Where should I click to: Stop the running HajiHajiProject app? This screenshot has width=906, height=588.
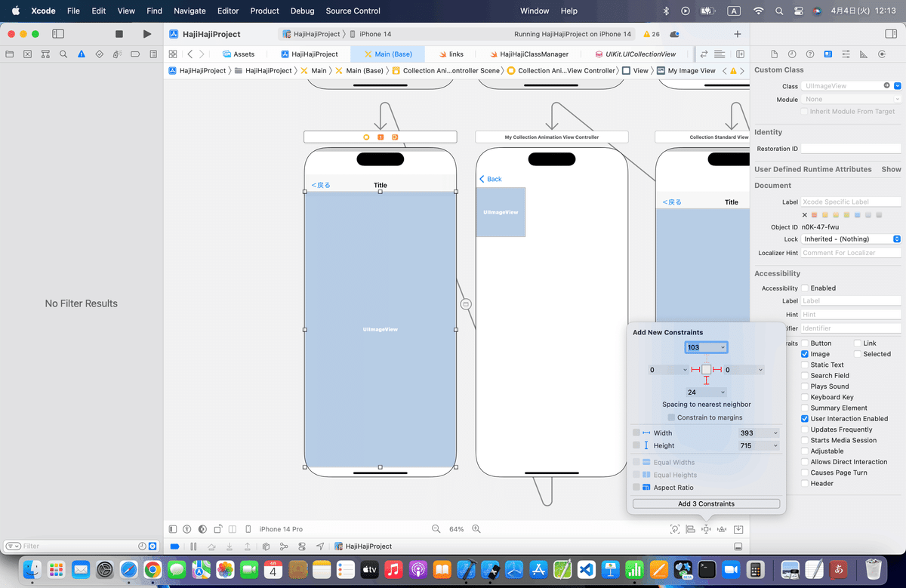pos(119,34)
